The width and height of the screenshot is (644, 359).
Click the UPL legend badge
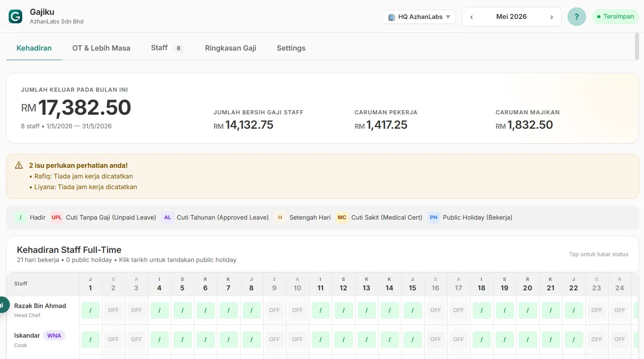tap(57, 218)
